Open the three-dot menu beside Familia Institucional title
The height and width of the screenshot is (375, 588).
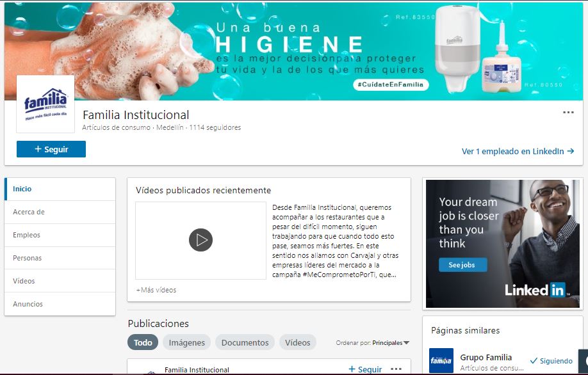[568, 113]
